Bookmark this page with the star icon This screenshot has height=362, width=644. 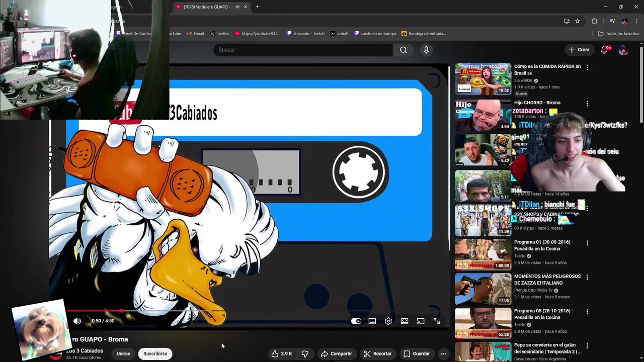578,21
